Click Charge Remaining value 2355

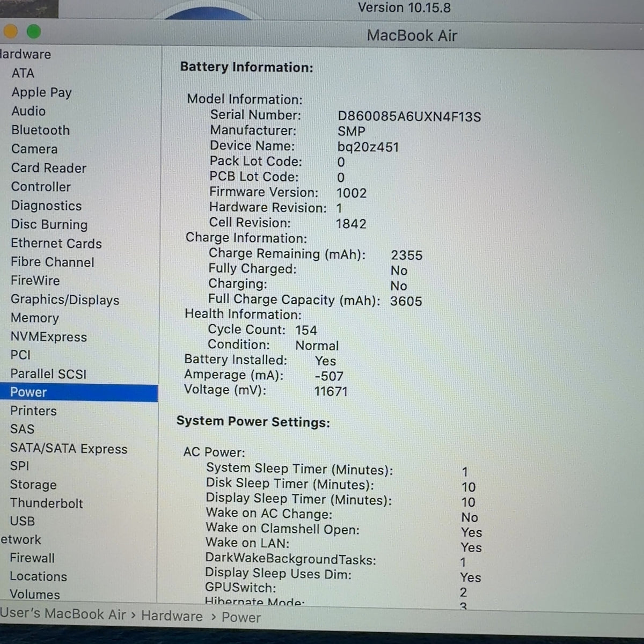tap(406, 255)
